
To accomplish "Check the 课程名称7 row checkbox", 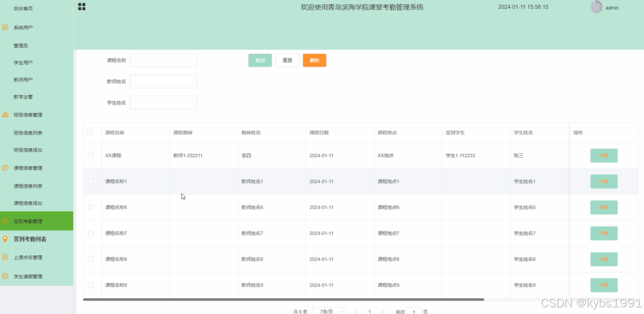I will click(x=90, y=233).
